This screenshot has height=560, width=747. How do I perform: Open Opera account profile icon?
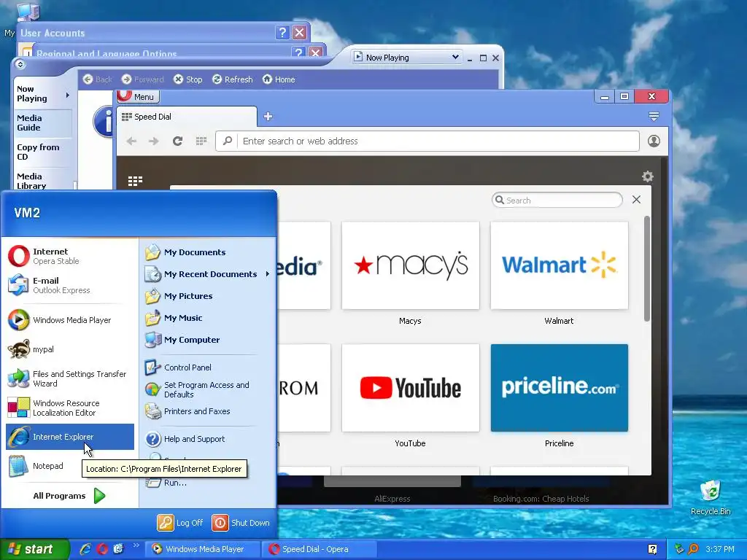654,141
